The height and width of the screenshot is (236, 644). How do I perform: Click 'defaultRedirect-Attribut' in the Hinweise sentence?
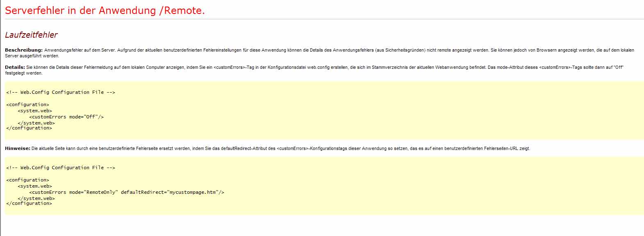[244, 148]
